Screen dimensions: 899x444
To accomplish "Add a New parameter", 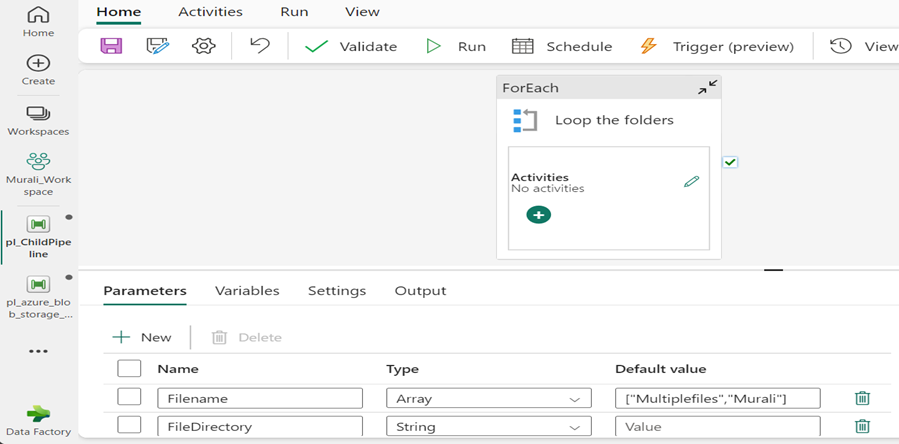I will point(142,337).
